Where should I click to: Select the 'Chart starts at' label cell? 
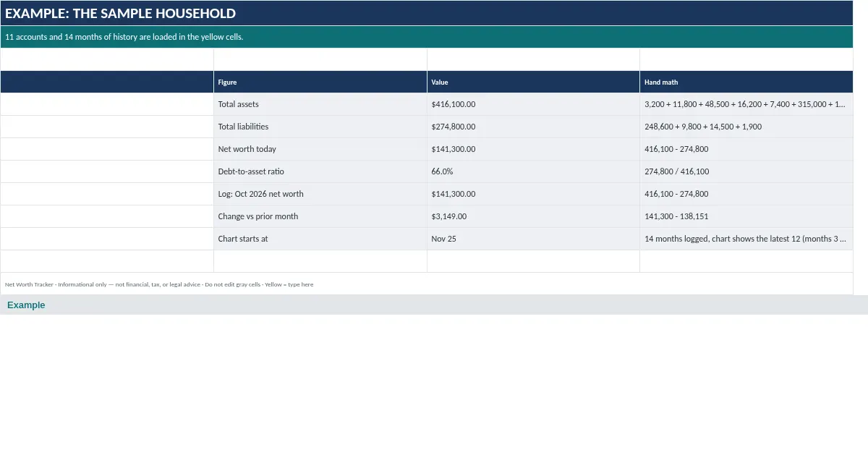[x=320, y=239]
